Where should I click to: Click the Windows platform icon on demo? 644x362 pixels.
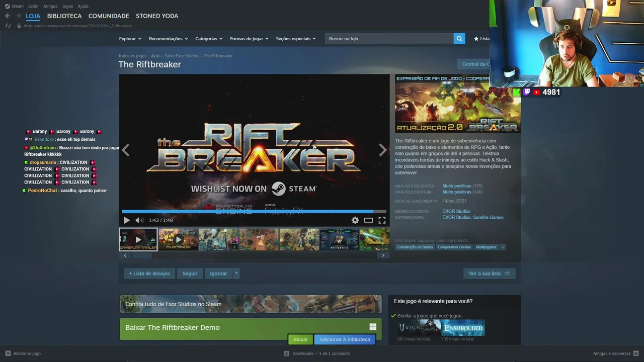373,327
